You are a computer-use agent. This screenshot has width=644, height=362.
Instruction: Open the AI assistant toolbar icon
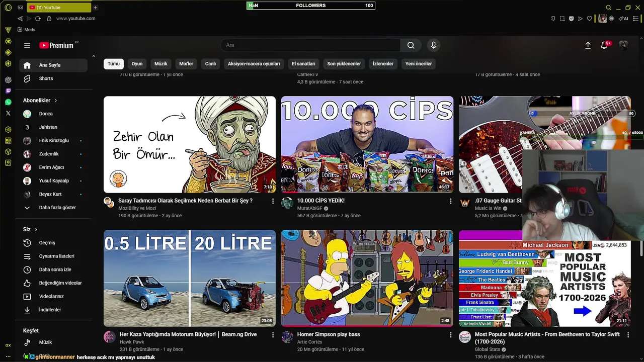point(623,19)
